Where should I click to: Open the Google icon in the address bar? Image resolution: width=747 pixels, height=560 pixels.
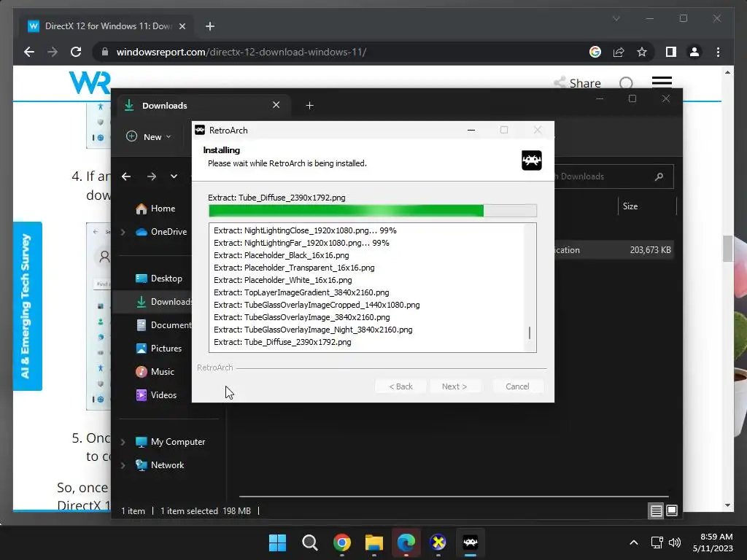595,52
